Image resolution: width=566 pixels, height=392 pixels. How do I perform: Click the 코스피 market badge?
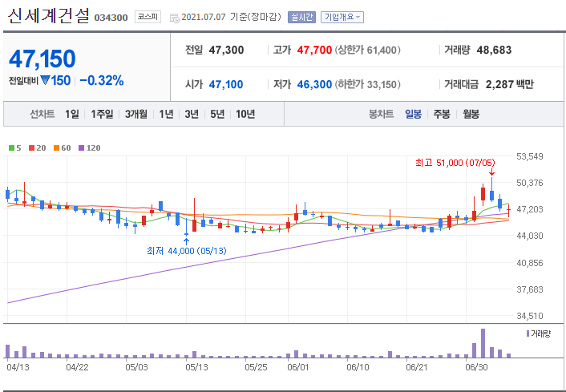click(148, 17)
